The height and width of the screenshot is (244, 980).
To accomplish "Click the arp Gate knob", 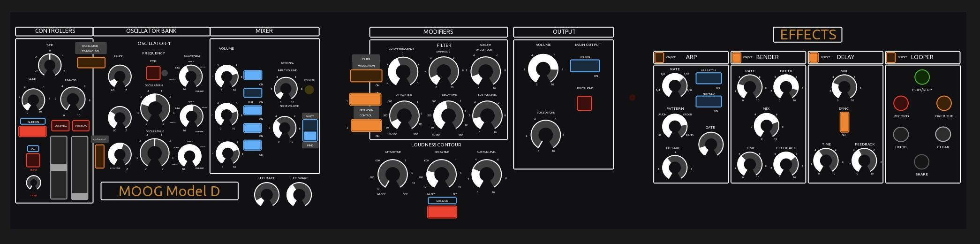I will coord(711,144).
